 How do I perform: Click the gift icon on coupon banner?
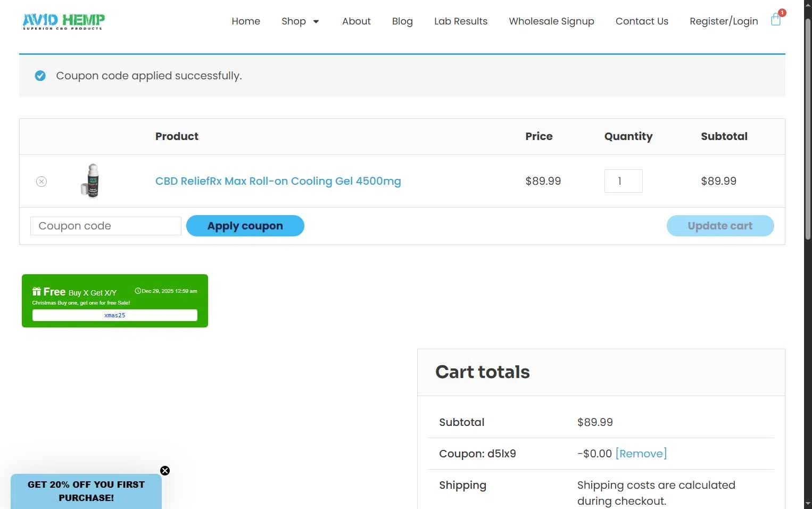click(x=37, y=291)
